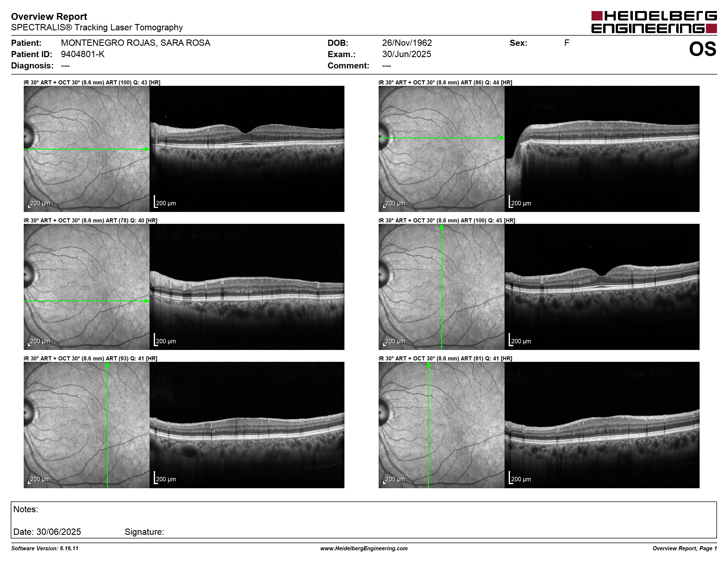Open the Q: 44 OCT B-scan image

(602, 149)
